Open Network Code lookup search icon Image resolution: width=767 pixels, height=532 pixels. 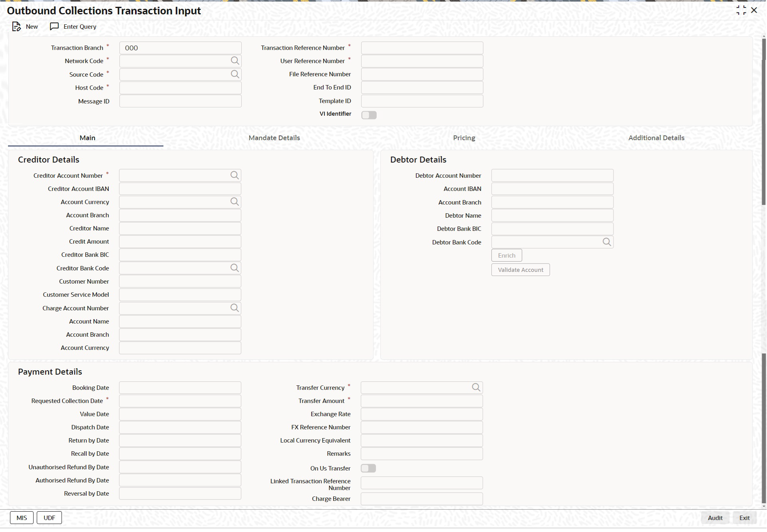[x=235, y=61]
